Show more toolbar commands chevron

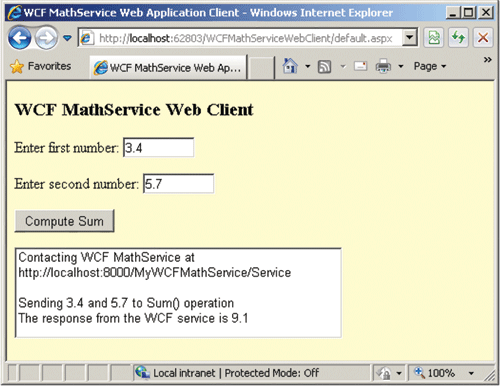[x=487, y=60]
